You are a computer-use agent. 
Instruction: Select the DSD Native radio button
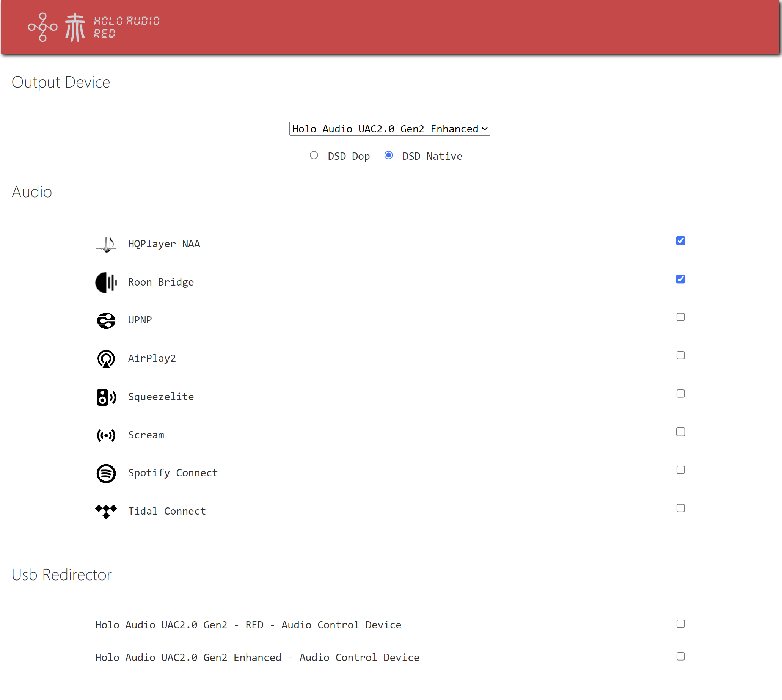coord(388,155)
